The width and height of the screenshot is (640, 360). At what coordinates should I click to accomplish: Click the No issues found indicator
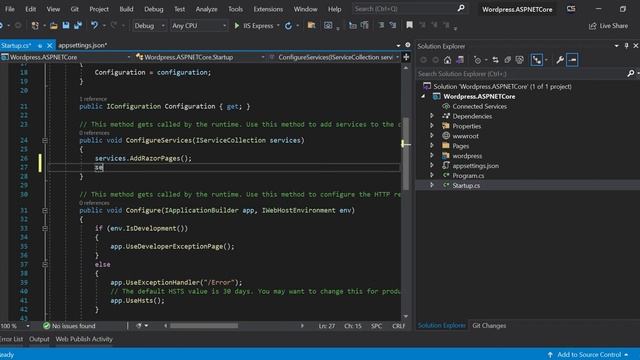69,326
